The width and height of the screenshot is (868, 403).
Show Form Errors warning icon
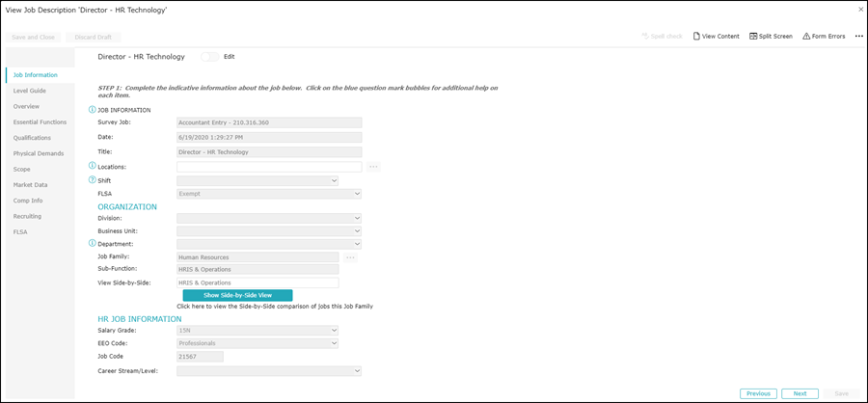click(x=806, y=36)
